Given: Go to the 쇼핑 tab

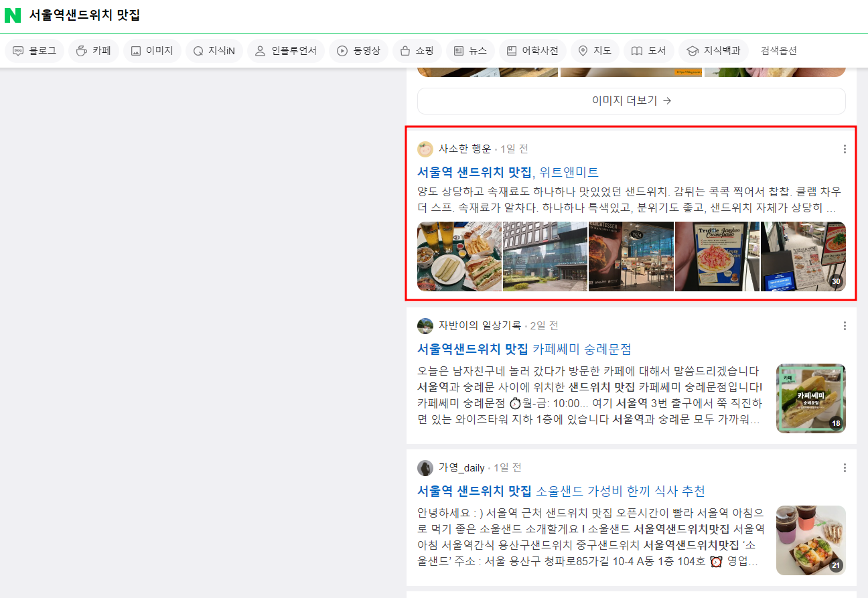Looking at the screenshot, I should click(417, 51).
